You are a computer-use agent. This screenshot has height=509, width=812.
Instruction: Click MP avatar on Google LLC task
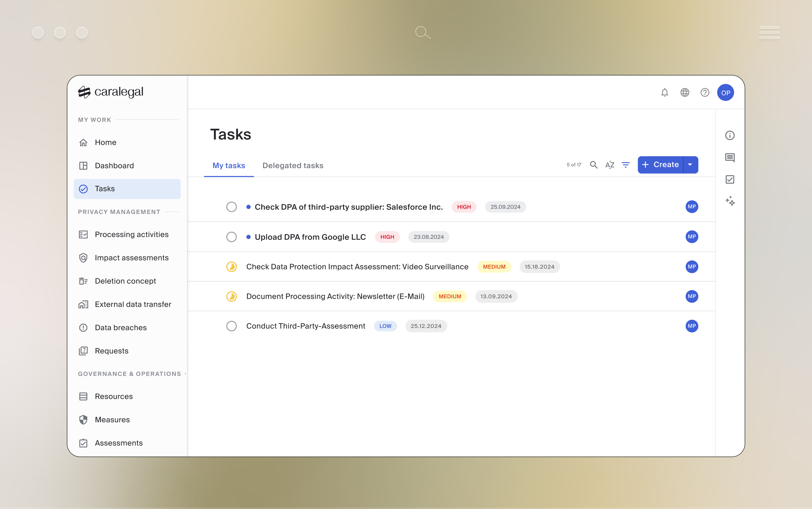pyautogui.click(x=692, y=237)
